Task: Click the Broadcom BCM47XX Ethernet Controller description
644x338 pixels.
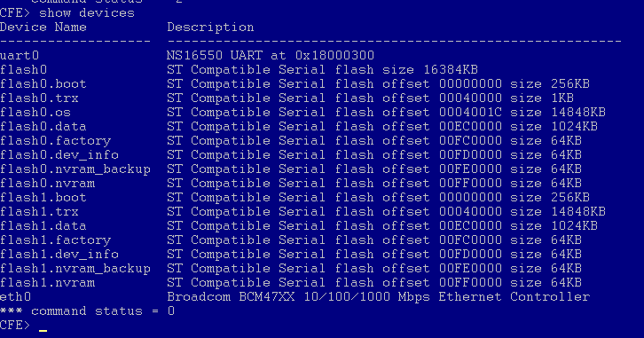Action: click(378, 296)
